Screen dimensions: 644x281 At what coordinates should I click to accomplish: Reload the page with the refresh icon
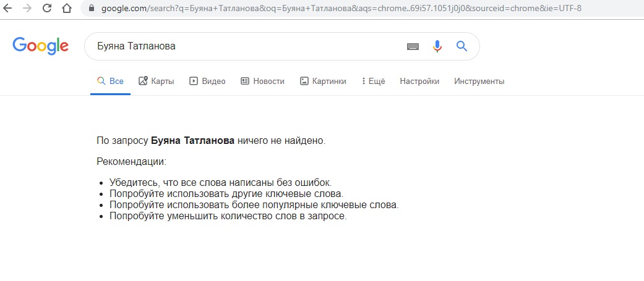(x=47, y=8)
